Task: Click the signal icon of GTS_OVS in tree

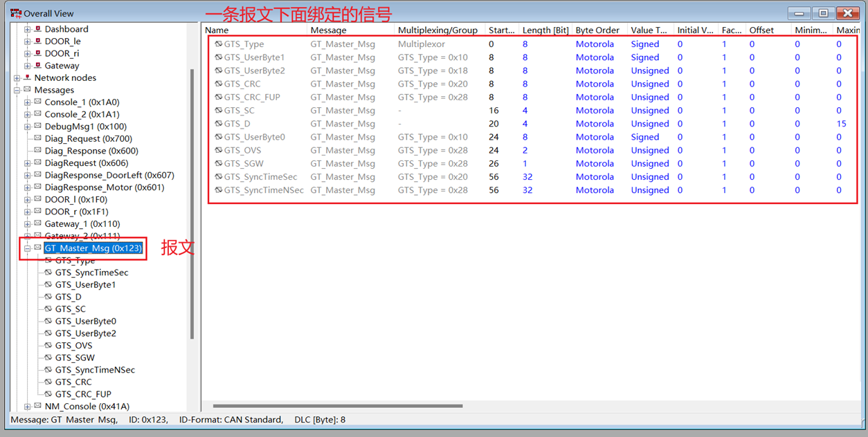Action: click(x=48, y=346)
